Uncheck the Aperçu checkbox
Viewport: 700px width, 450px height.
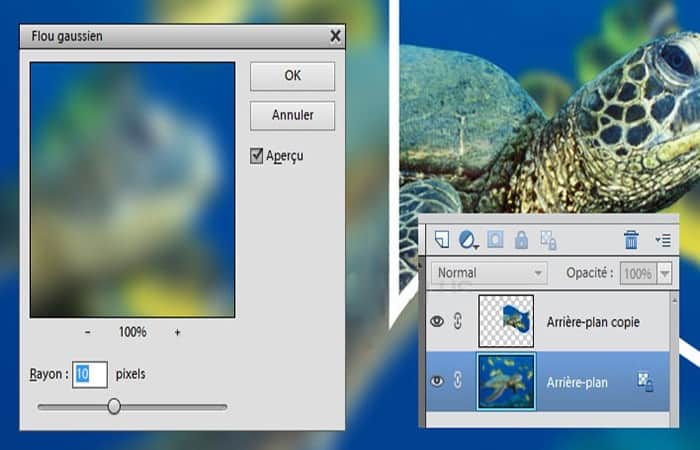(x=256, y=155)
